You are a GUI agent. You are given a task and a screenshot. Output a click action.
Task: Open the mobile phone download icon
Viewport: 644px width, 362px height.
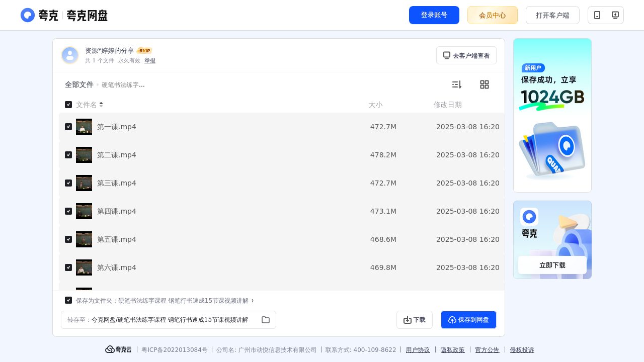click(597, 15)
